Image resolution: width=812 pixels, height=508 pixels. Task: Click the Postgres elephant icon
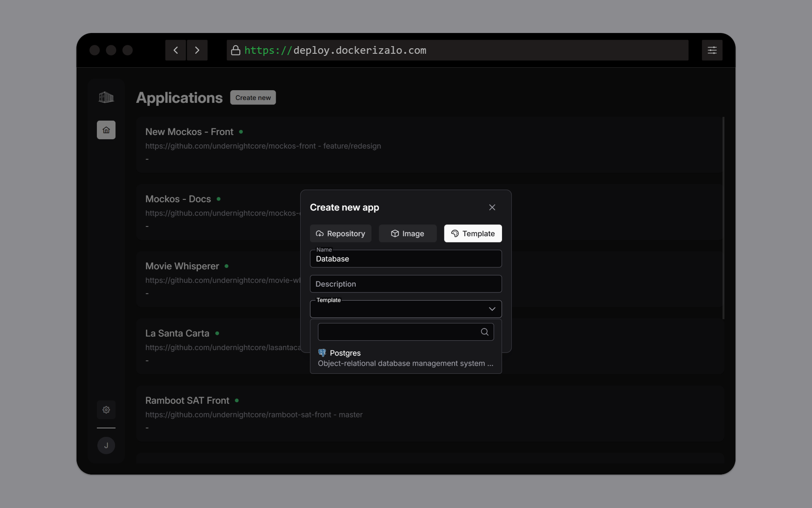[x=322, y=353]
